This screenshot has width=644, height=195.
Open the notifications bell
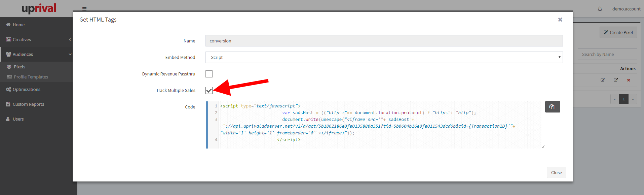(600, 9)
